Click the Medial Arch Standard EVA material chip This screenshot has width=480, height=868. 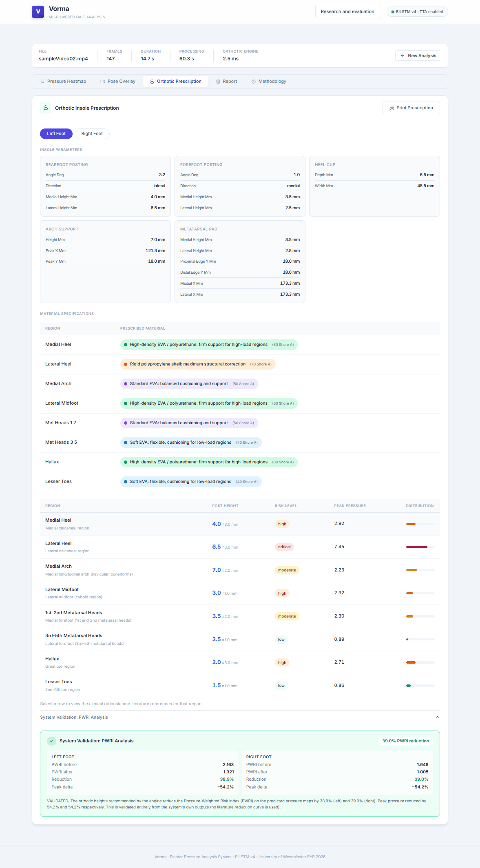(189, 384)
